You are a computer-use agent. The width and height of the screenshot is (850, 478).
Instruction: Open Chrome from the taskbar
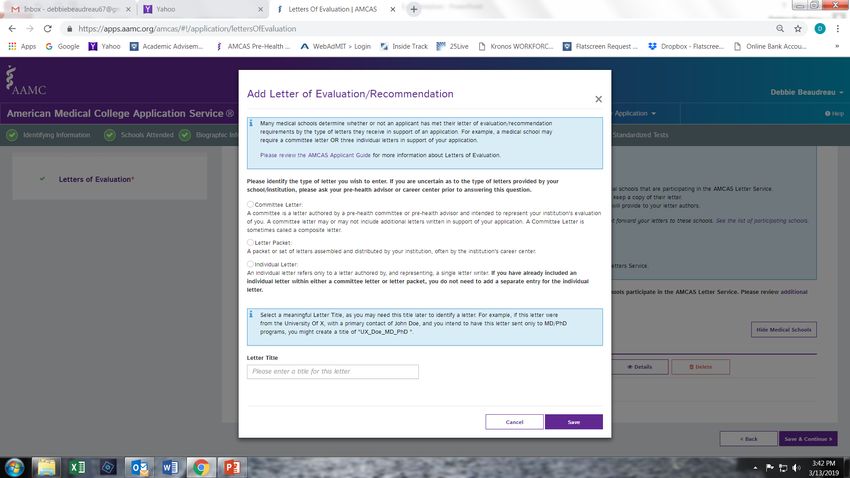(201, 467)
